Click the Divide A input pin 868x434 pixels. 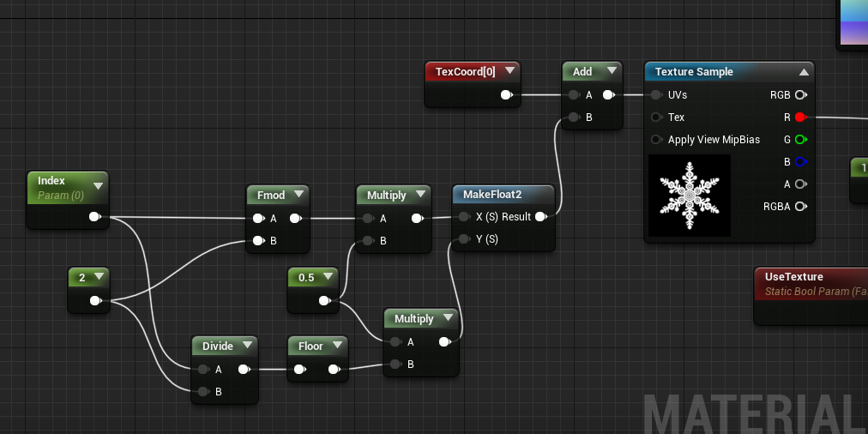(204, 369)
